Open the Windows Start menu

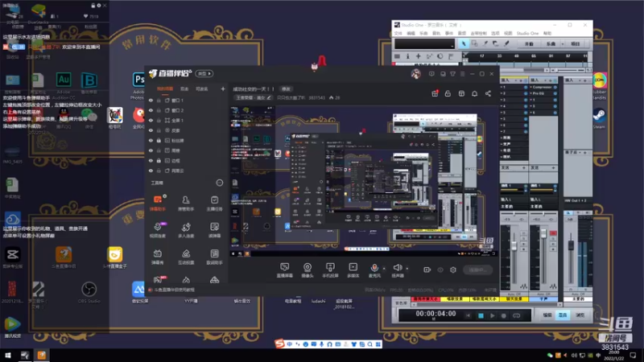8,356
